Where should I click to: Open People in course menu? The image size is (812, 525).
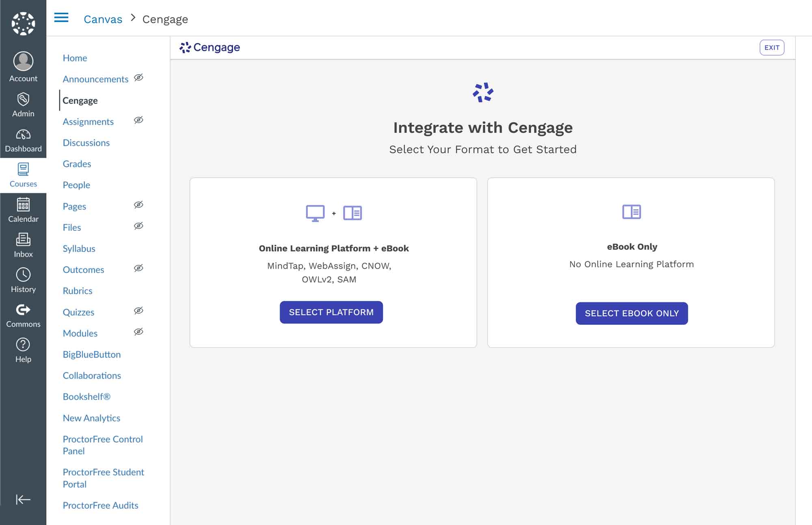[x=76, y=185]
